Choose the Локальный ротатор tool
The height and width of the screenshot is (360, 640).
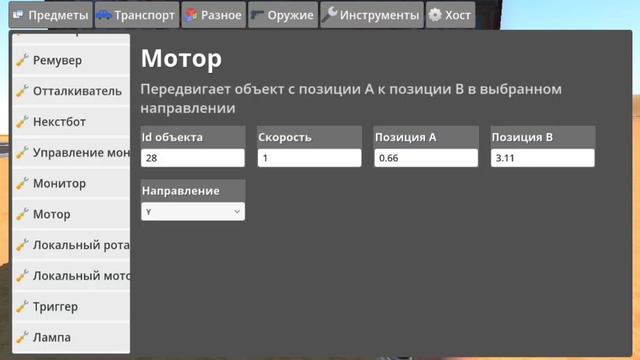point(71,245)
